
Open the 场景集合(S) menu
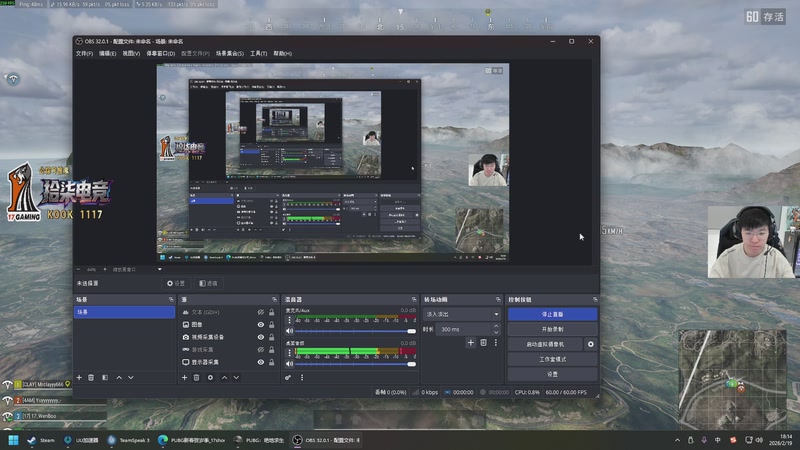tap(229, 54)
